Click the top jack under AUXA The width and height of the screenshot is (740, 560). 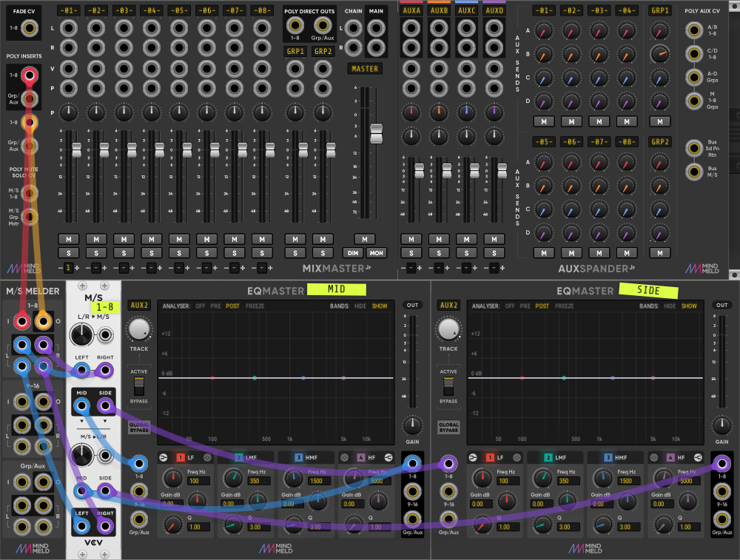(x=411, y=28)
